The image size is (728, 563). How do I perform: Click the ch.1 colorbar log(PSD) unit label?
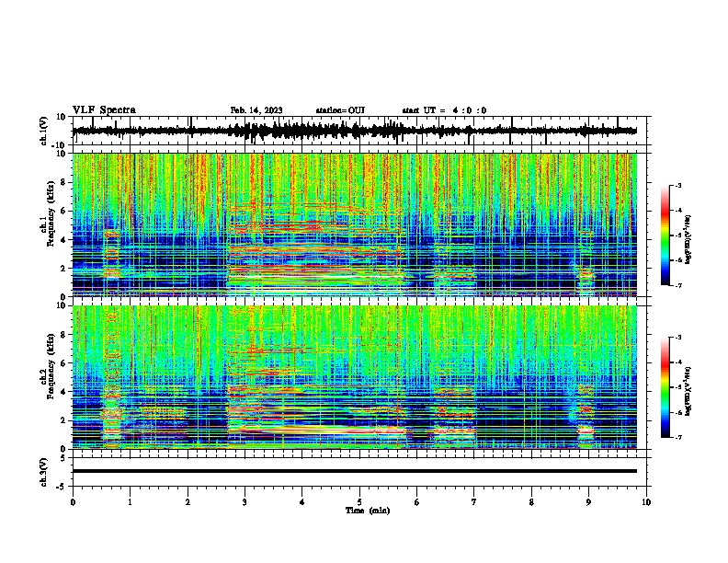[x=688, y=240]
